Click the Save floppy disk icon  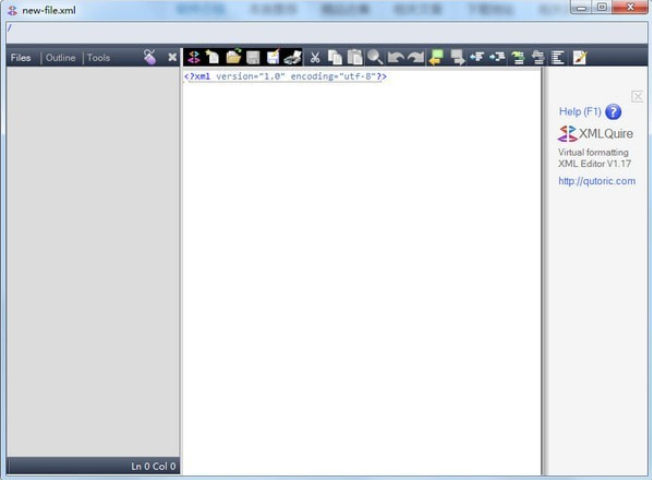253,57
